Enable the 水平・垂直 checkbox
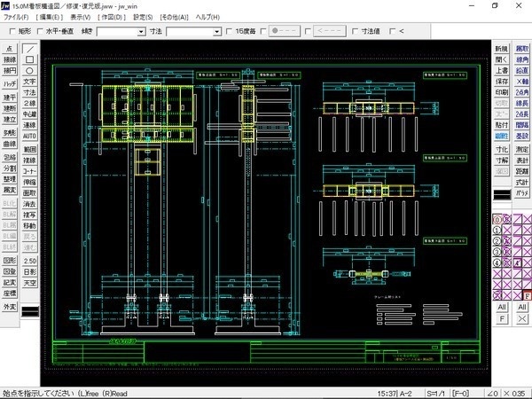The width and height of the screenshot is (532, 399). (x=40, y=31)
